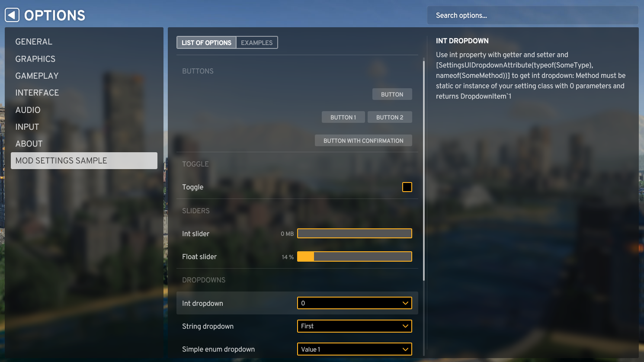Image resolution: width=644 pixels, height=362 pixels.
Task: Choose Value 1 in the Simple enum dropdown
Action: 354,349
